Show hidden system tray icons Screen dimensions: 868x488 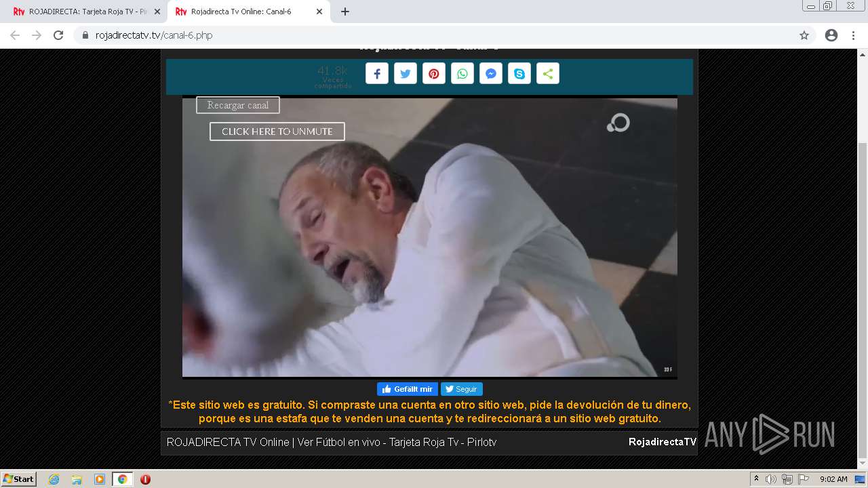[756, 479]
